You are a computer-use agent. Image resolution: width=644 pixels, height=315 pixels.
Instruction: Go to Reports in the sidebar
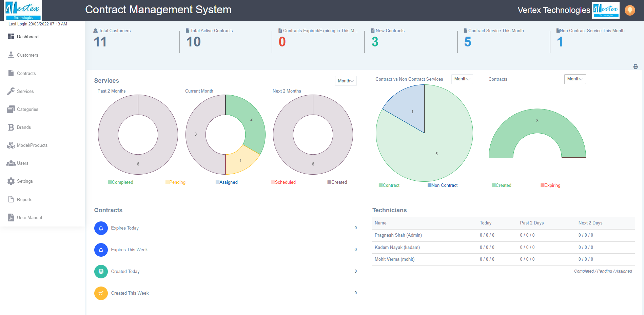(x=24, y=200)
